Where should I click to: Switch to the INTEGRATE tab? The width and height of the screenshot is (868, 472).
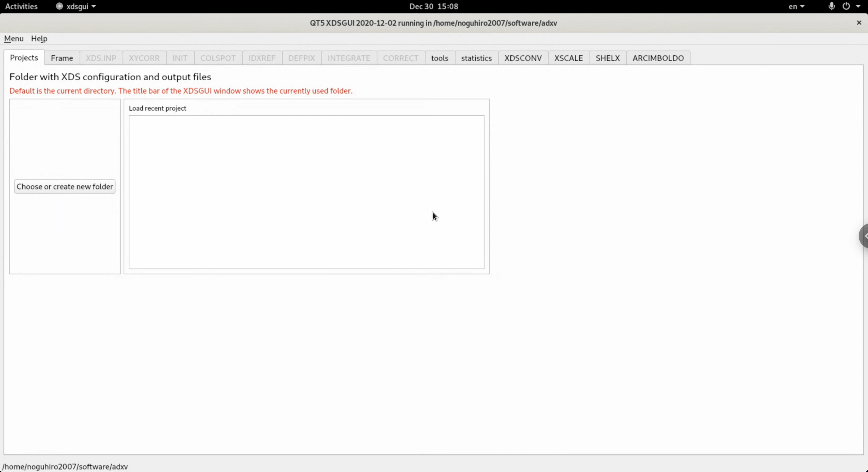coord(349,58)
